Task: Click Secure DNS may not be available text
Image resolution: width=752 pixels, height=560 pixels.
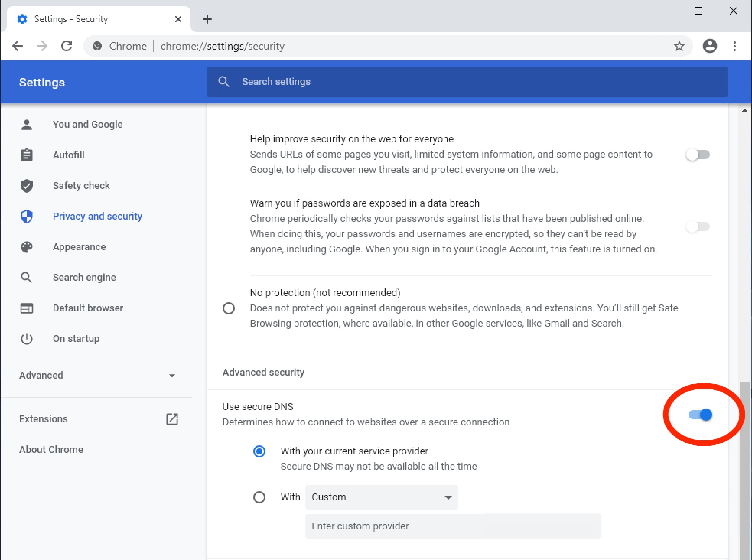Action: click(379, 466)
